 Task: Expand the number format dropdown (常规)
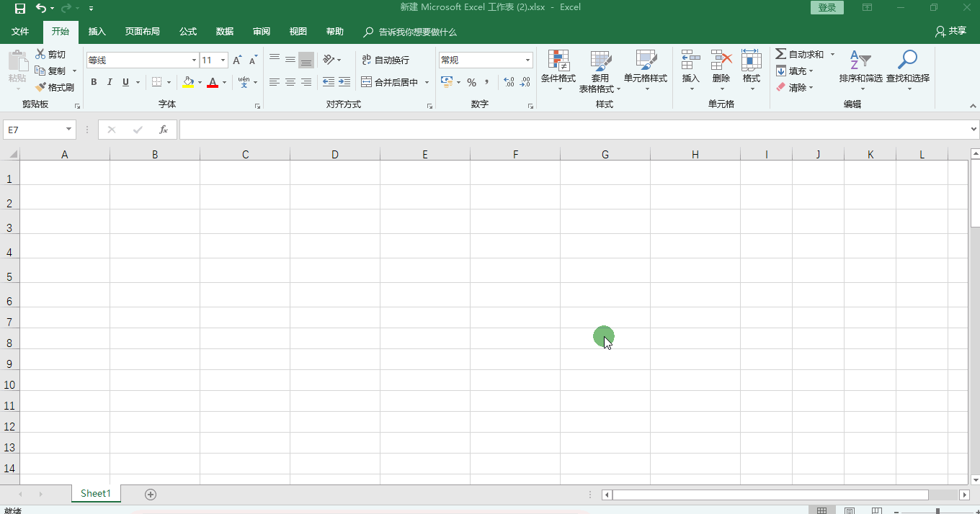[x=527, y=60]
